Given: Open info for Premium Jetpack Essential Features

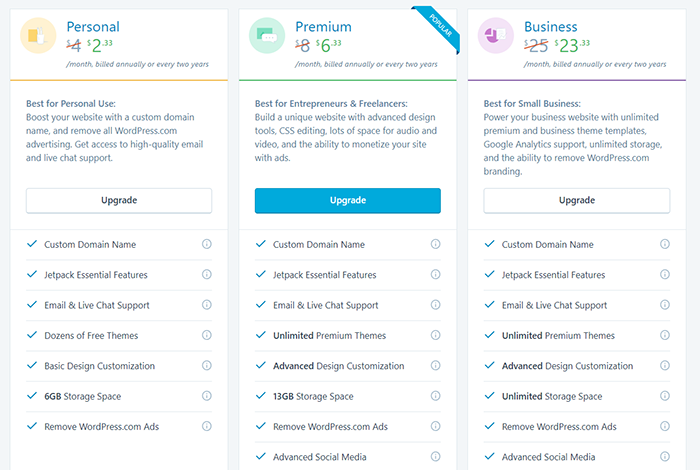Looking at the screenshot, I should tap(435, 275).
